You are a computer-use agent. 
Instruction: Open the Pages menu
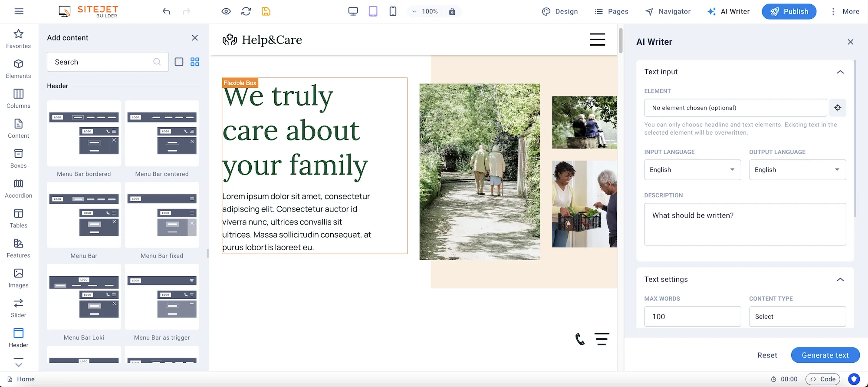[612, 11]
